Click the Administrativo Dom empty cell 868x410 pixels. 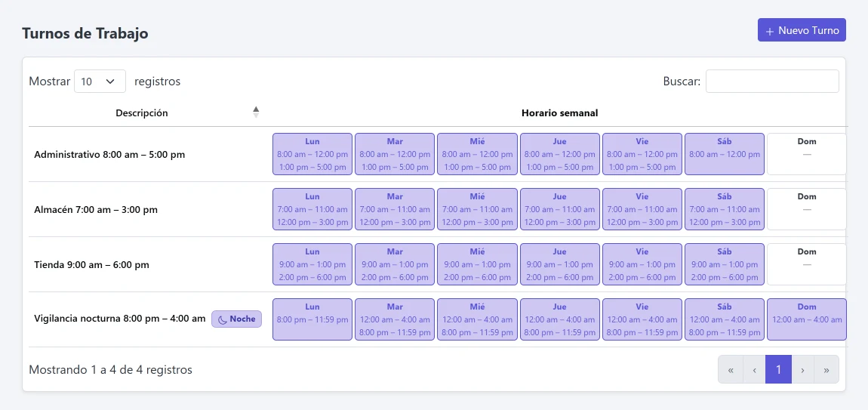tap(807, 154)
